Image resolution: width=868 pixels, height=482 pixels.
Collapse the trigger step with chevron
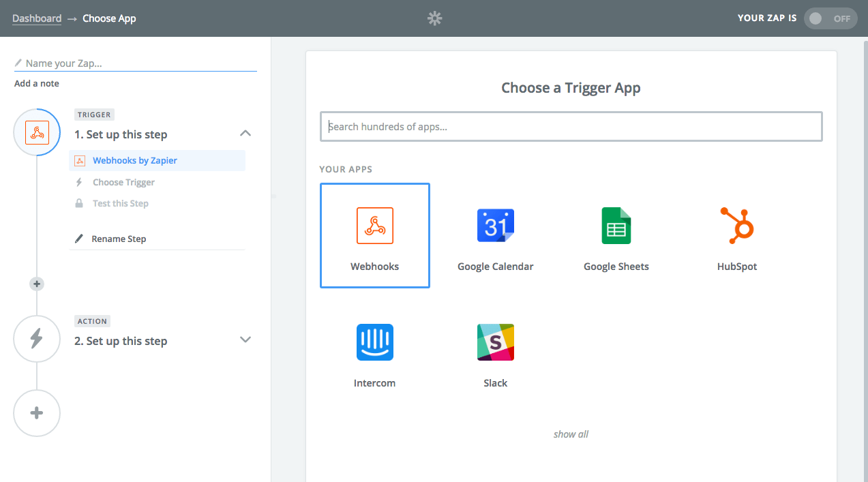click(245, 133)
